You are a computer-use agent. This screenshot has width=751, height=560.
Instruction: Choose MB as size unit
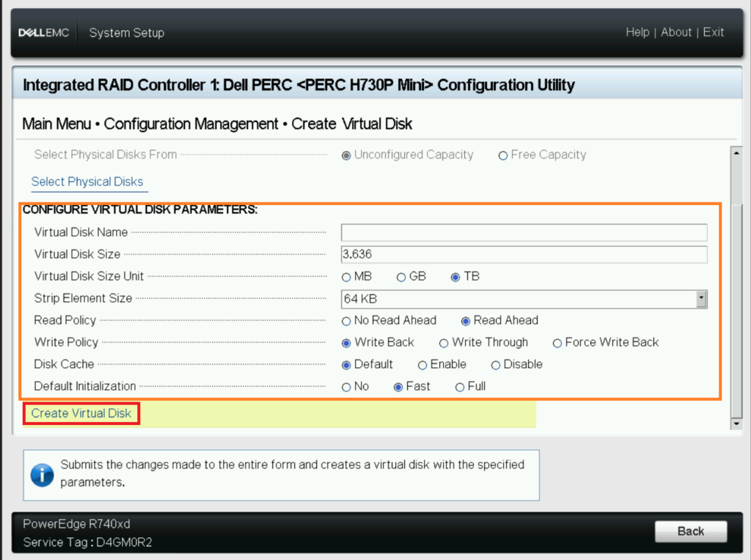346,277
